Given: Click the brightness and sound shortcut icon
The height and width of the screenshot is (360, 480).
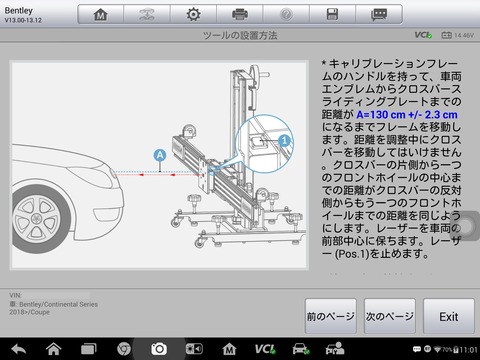Looking at the screenshot, I should (194, 349).
